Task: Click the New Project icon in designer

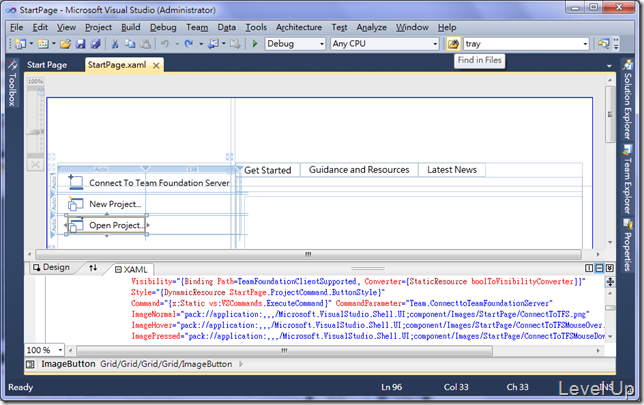Action: [76, 204]
